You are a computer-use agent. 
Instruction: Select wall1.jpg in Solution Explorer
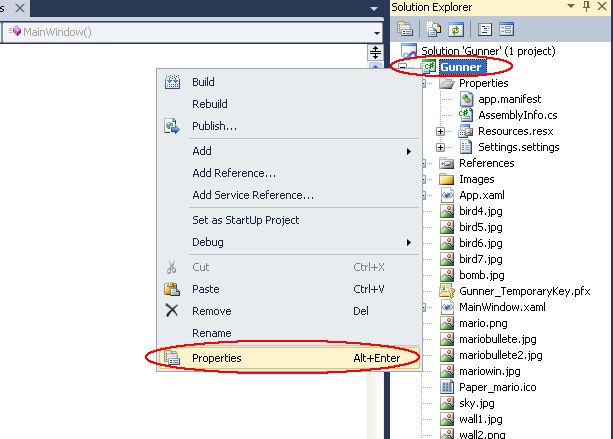[x=481, y=419]
